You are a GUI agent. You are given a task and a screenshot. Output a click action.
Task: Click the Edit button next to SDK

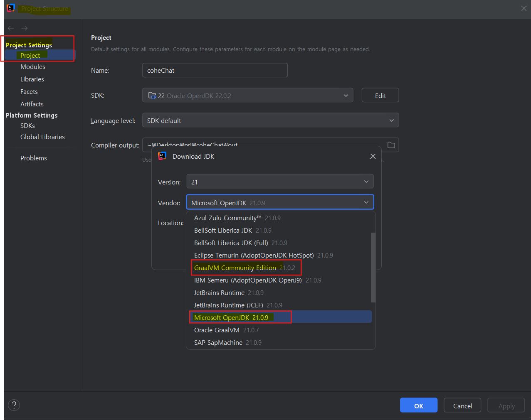point(380,95)
